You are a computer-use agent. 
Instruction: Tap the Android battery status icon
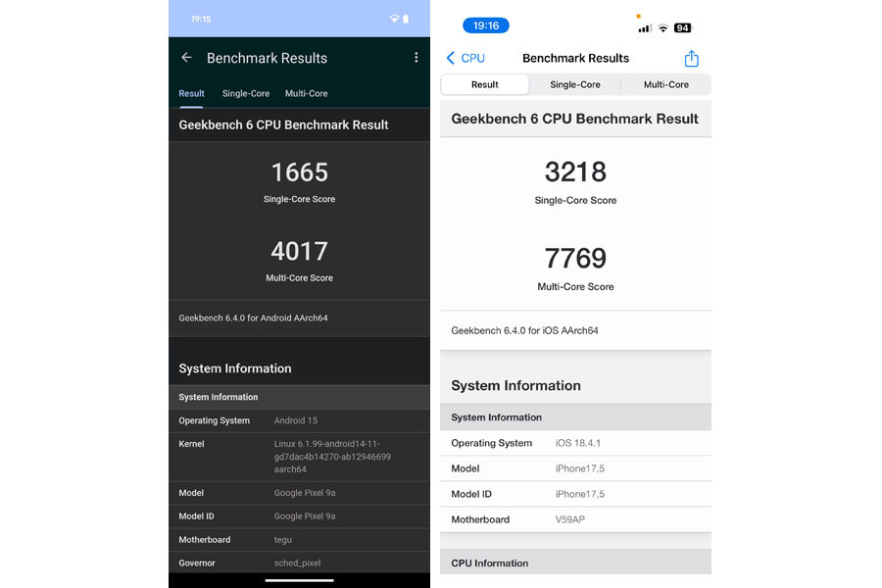coord(406,20)
